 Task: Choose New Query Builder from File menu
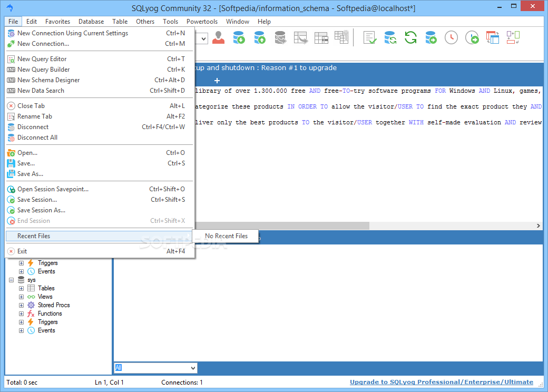100,70
